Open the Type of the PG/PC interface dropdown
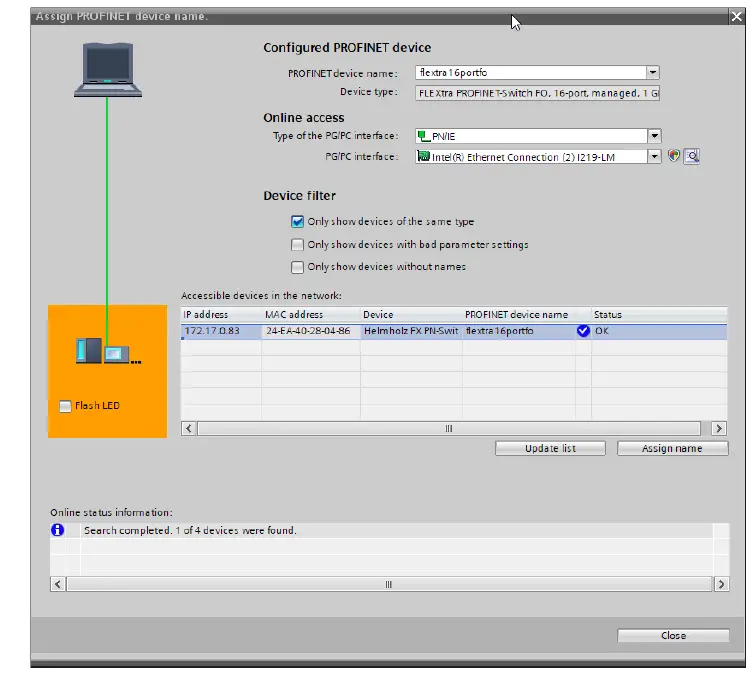 pyautogui.click(x=654, y=136)
